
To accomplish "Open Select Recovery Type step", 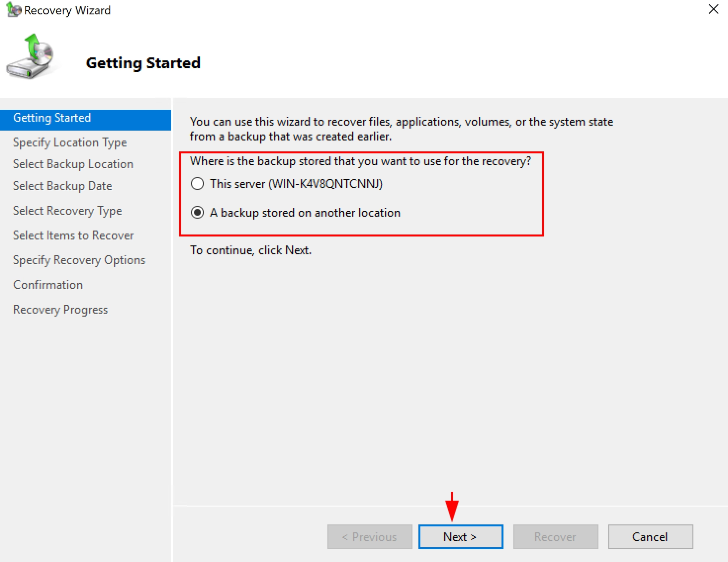I will [x=67, y=211].
